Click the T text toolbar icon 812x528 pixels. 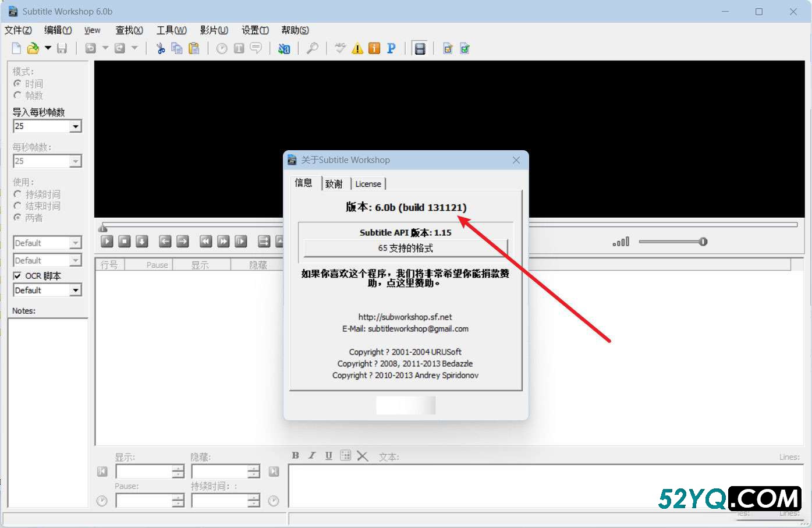(x=239, y=48)
